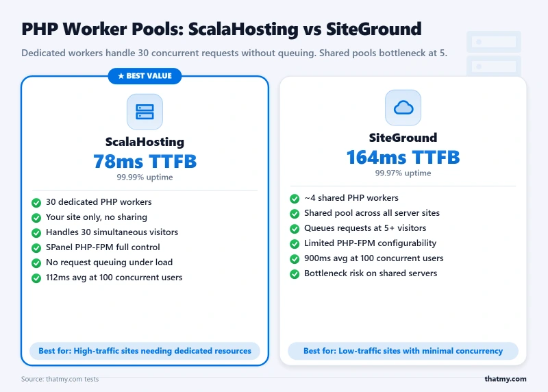Click the SiteGround card title

(403, 138)
